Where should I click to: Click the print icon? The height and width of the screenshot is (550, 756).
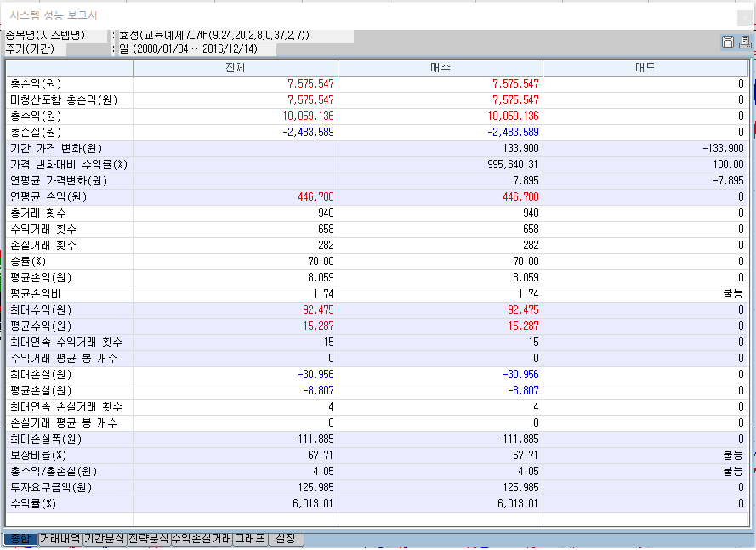point(745,42)
